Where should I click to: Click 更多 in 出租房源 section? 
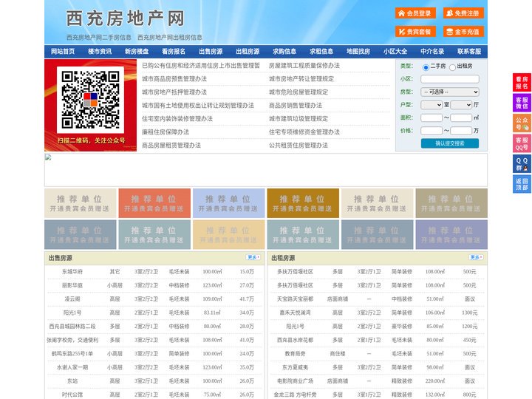pyautogui.click(x=476, y=258)
